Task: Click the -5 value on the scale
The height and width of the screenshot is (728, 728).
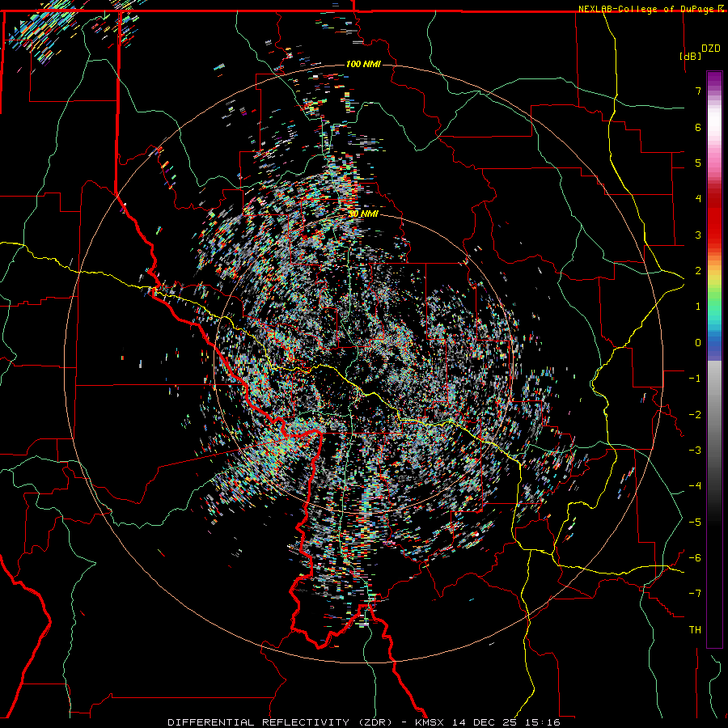Action: point(695,523)
